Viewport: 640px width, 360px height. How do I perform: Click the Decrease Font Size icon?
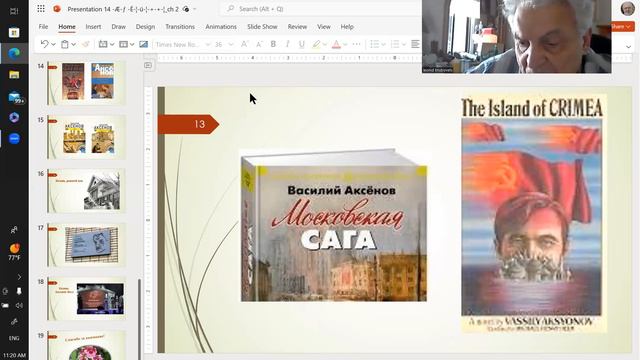[259, 44]
